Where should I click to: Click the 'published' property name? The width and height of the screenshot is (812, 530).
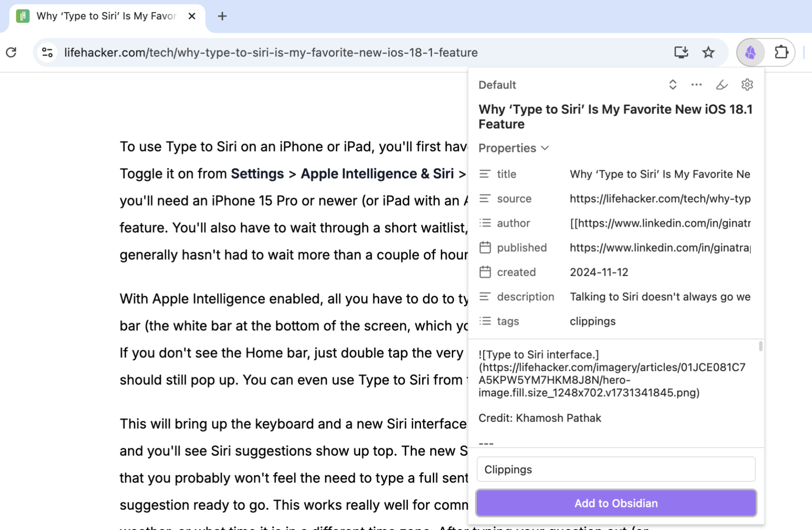click(x=522, y=247)
